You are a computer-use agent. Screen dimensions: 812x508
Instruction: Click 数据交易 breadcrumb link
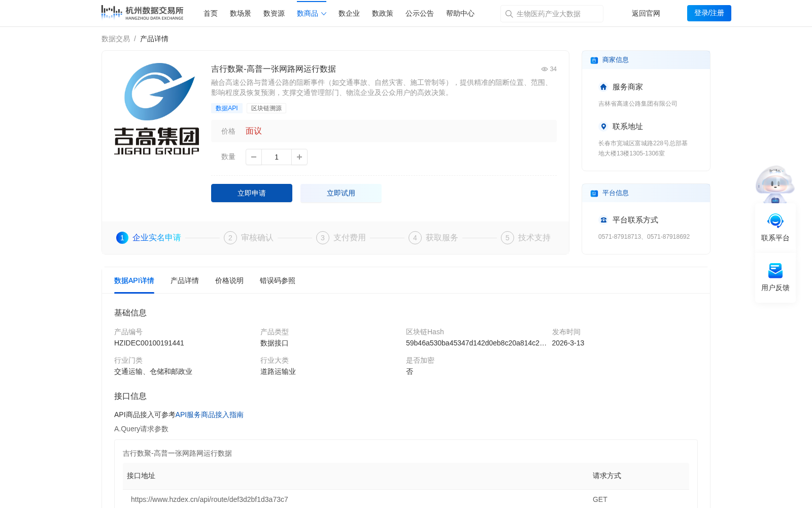(x=116, y=39)
